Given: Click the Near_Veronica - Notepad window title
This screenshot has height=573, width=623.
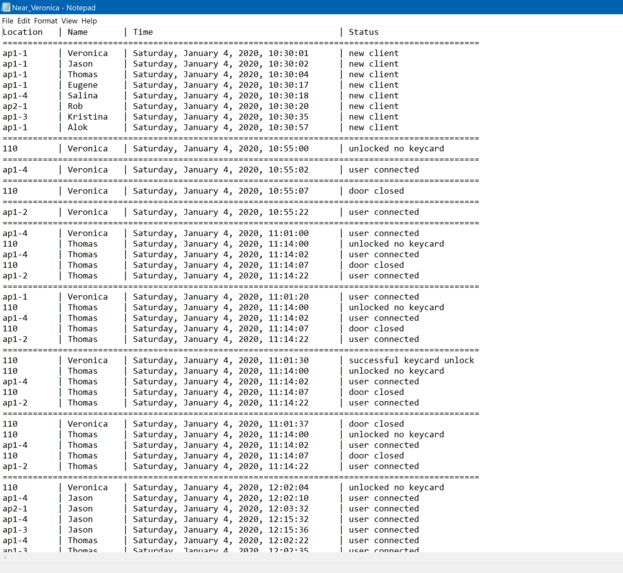Looking at the screenshot, I should [x=54, y=8].
